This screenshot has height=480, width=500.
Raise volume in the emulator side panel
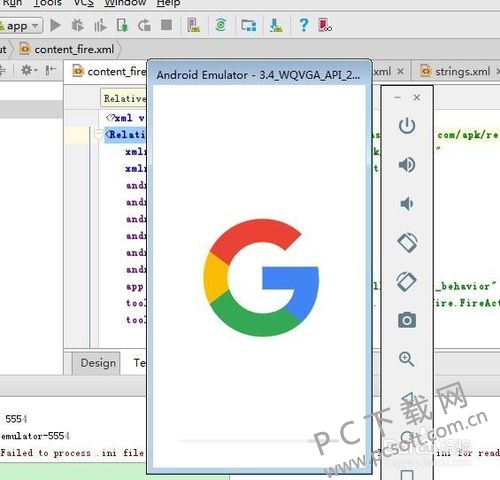(407, 165)
